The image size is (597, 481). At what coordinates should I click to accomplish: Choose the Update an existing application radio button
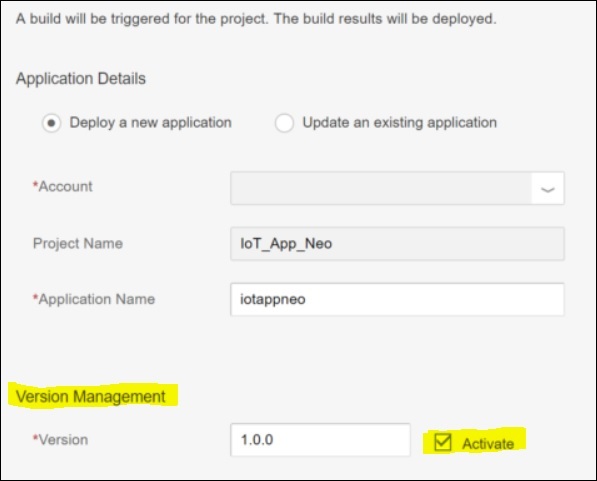(x=284, y=123)
